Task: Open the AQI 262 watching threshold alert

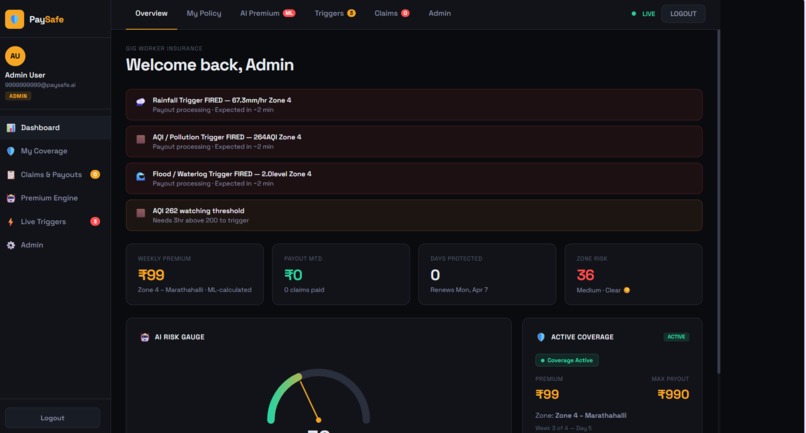Action: pyautogui.click(x=414, y=215)
